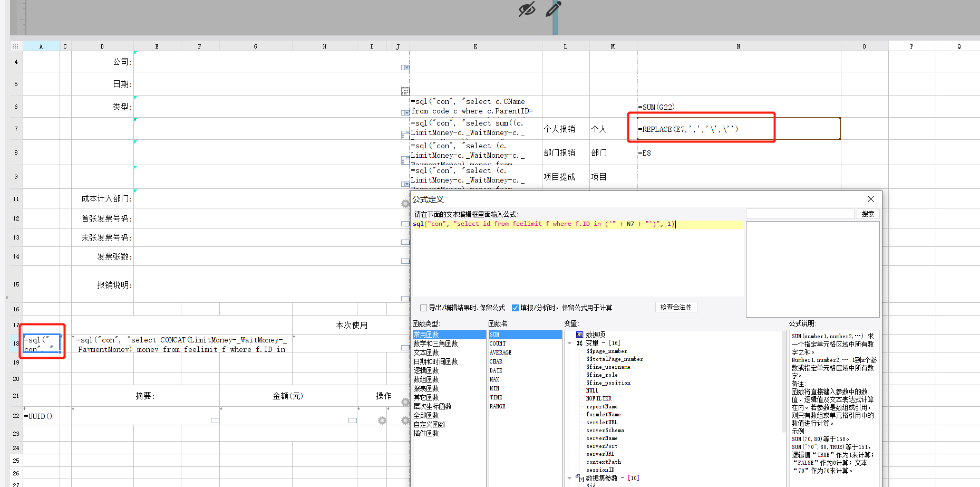Select 全部函数 function type
This screenshot has width=980, height=487.
(449, 415)
